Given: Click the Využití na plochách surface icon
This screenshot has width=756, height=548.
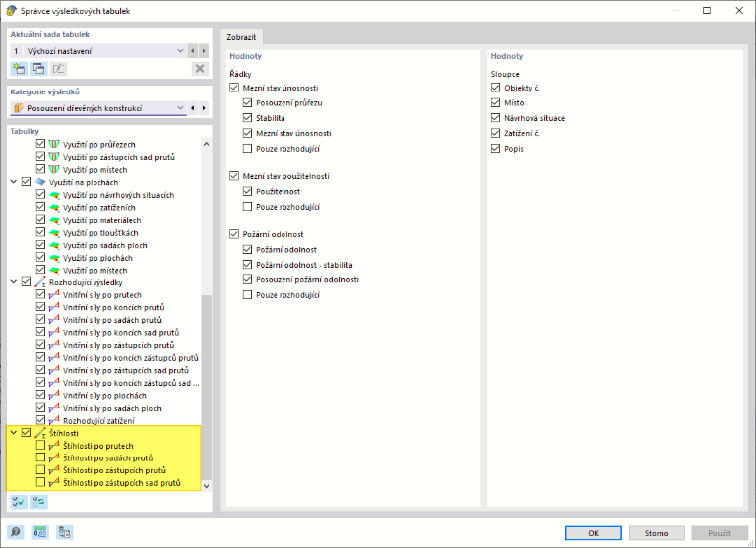Looking at the screenshot, I should tap(40, 182).
